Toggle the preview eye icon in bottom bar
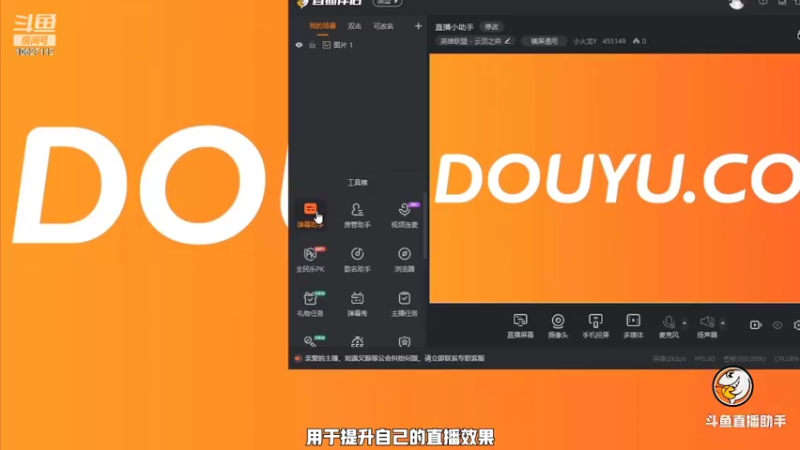 click(x=777, y=325)
